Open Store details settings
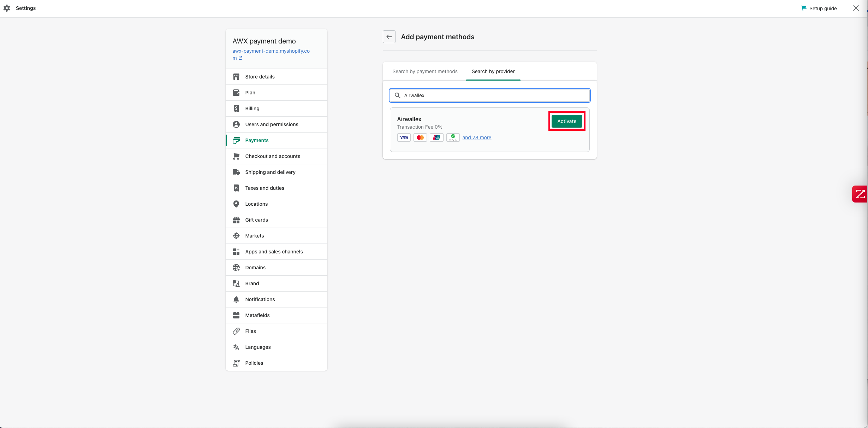868x428 pixels. tap(277, 77)
